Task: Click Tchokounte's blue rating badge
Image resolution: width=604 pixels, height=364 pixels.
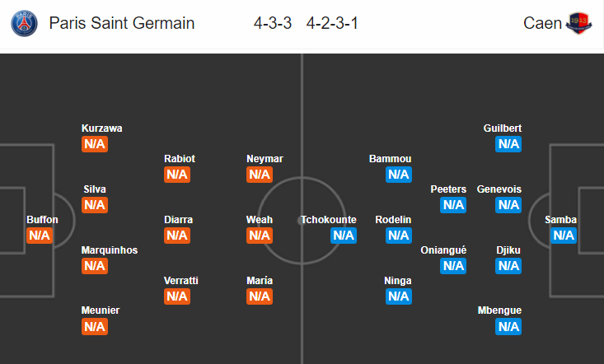Action: coord(344,236)
